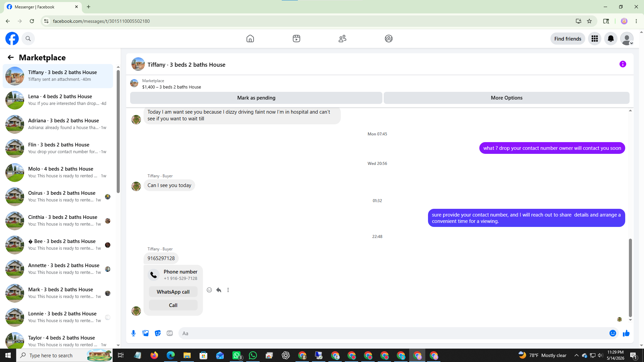Viewport: 644px width, 362px height.
Task: Send a thumbs up like
Action: (626, 333)
